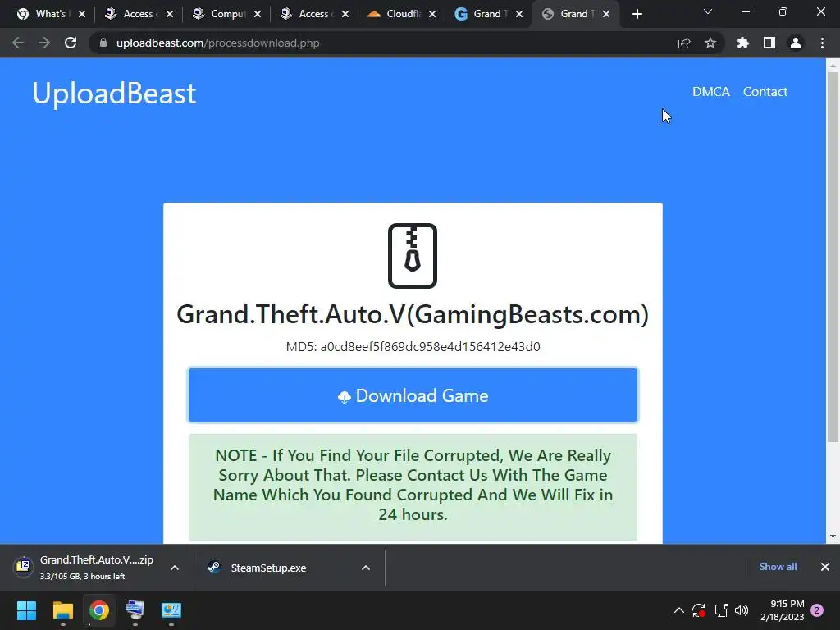Close the Comput tab
This screenshot has width=840, height=630.
tap(258, 14)
